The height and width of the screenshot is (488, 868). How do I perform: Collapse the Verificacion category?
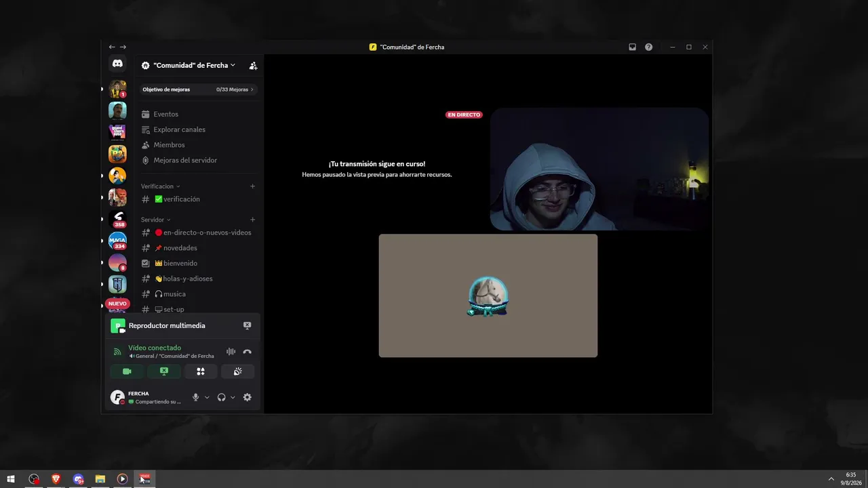click(161, 186)
